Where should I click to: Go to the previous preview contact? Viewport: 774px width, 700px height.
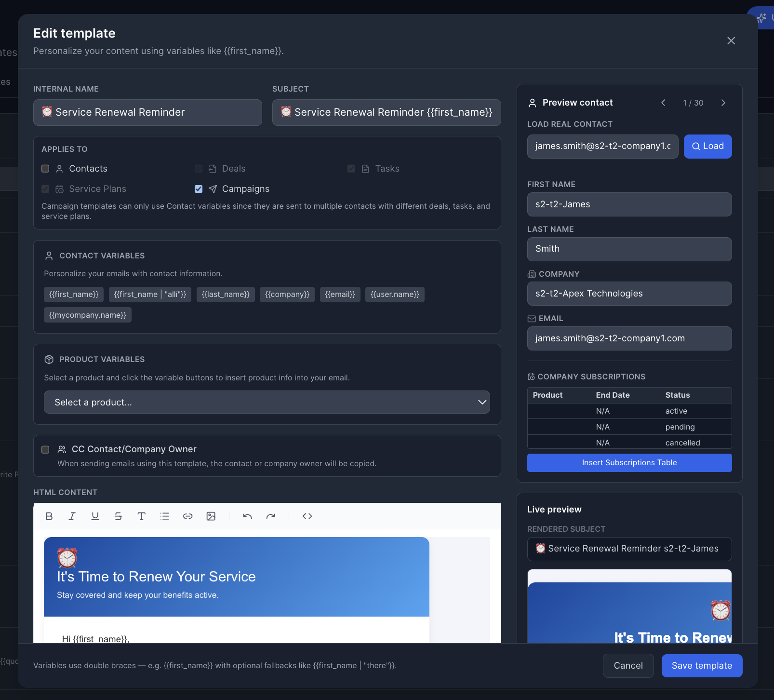point(664,103)
